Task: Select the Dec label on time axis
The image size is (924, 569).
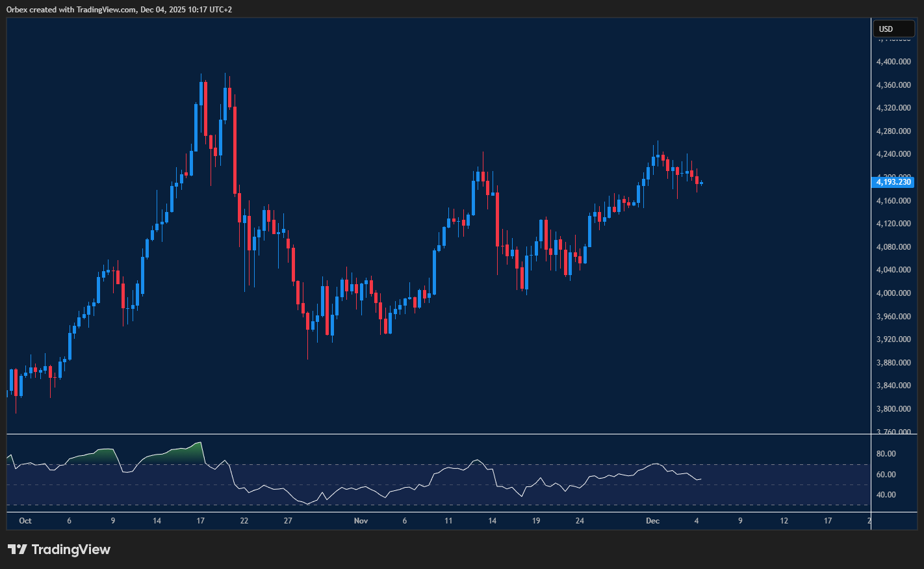Action: 652,521
